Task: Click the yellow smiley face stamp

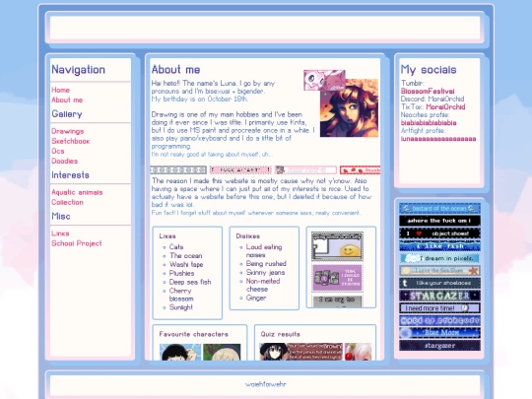Action: tap(337, 246)
